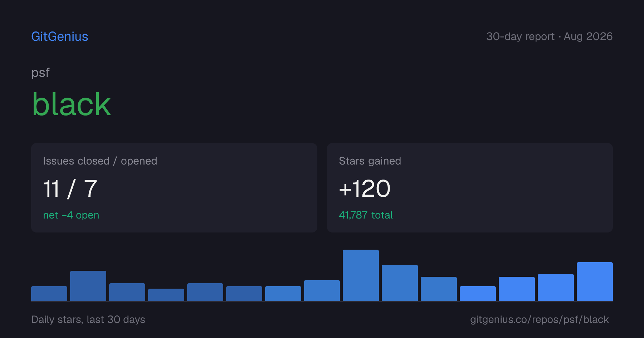Select the "11 / 7" issues value
Viewport: 644px width, 338px height.
pos(70,188)
